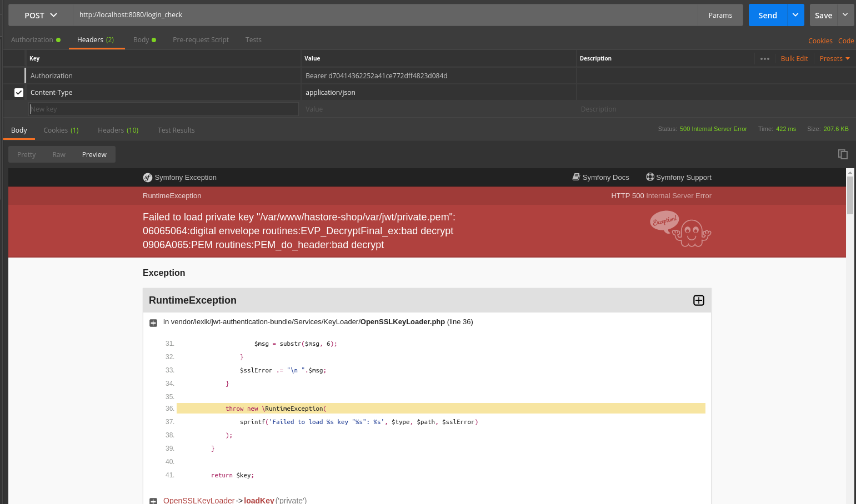The height and width of the screenshot is (504, 856).
Task: Open the Test Results tab
Action: pos(176,130)
